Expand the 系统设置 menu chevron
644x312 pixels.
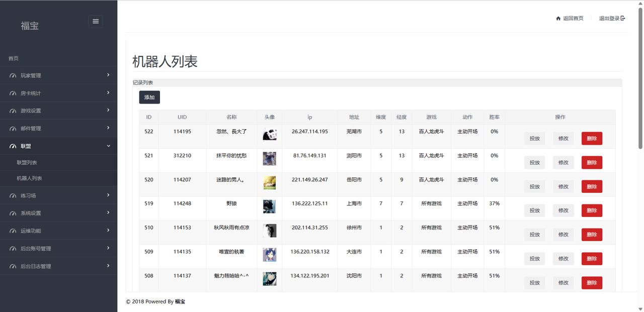(x=108, y=213)
